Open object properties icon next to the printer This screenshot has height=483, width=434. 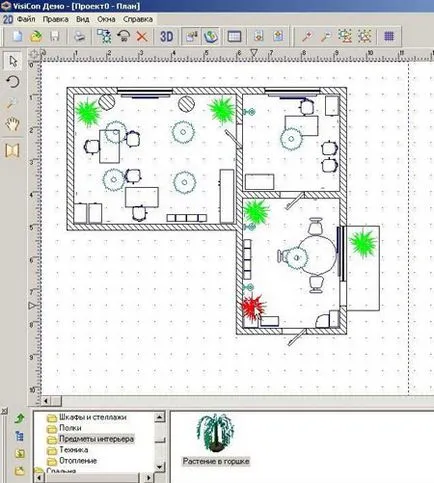104,36
